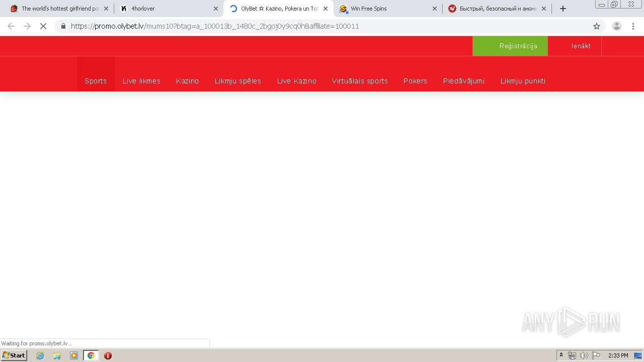The image size is (644, 362).
Task: Launch Internet Explorer from the taskbar
Action: point(40,355)
